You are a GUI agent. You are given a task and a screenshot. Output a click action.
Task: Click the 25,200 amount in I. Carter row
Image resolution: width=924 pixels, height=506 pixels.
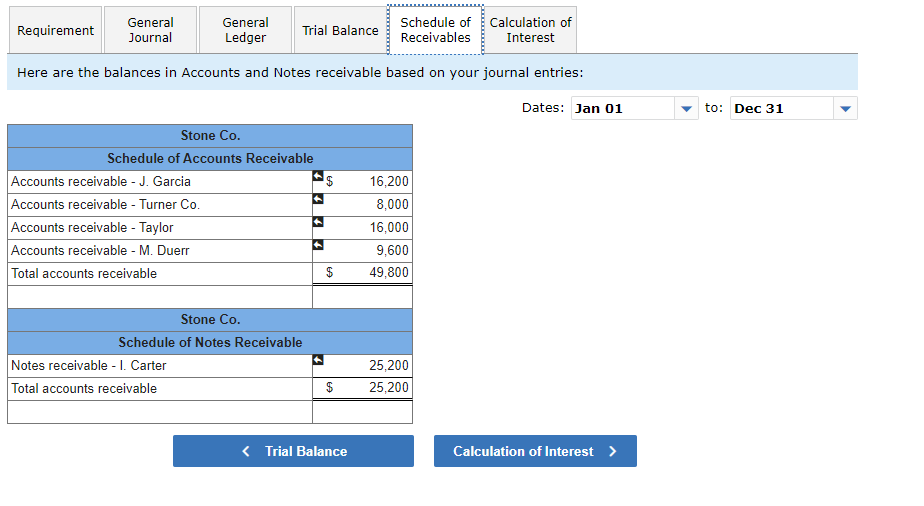[362, 365]
